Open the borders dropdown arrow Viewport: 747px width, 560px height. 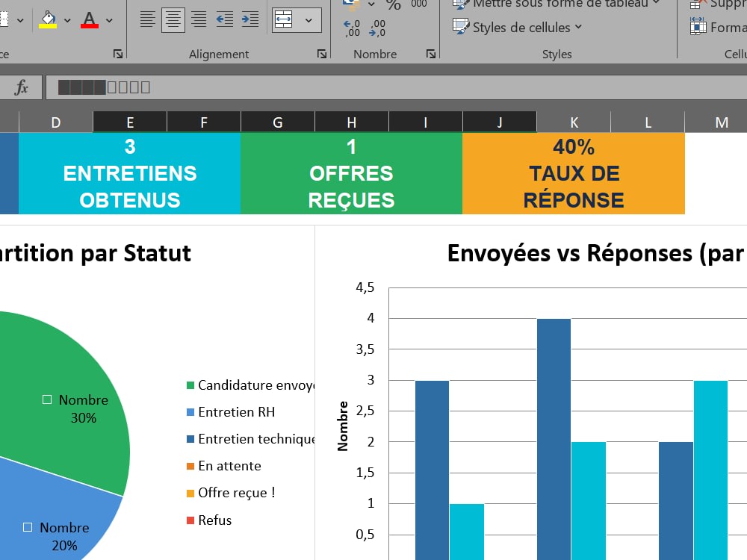click(x=20, y=20)
